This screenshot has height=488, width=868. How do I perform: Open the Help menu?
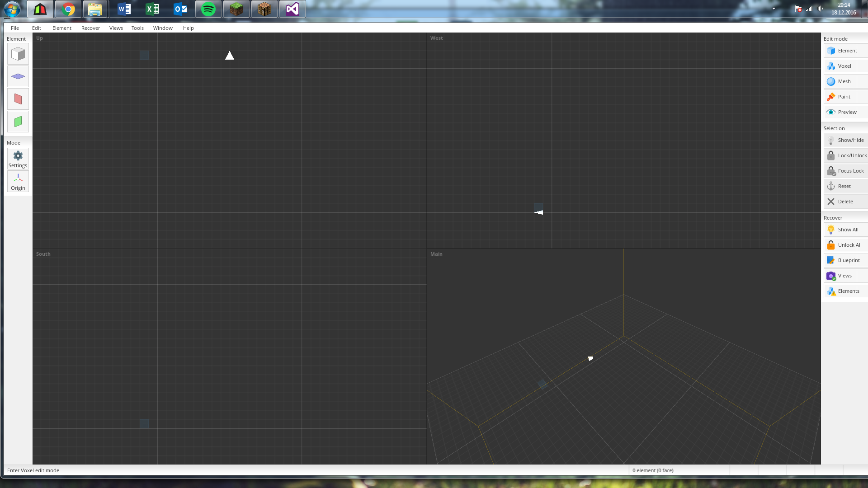(x=189, y=28)
